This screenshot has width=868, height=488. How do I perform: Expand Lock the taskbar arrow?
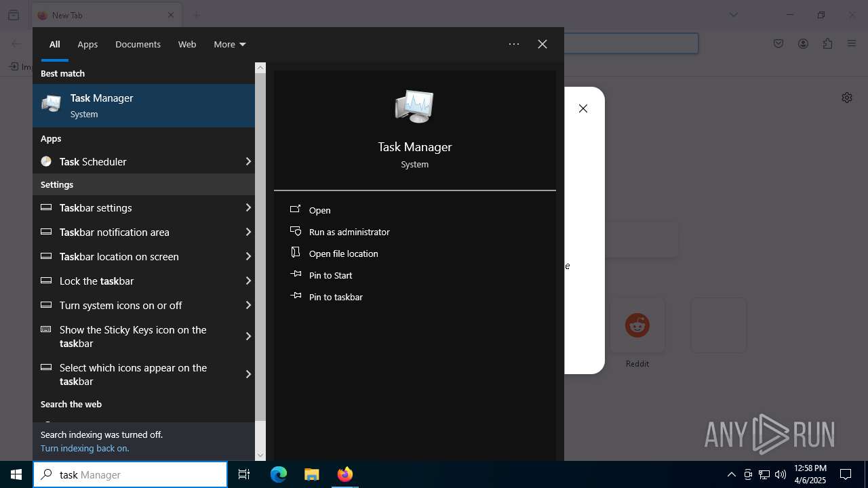pyautogui.click(x=248, y=281)
